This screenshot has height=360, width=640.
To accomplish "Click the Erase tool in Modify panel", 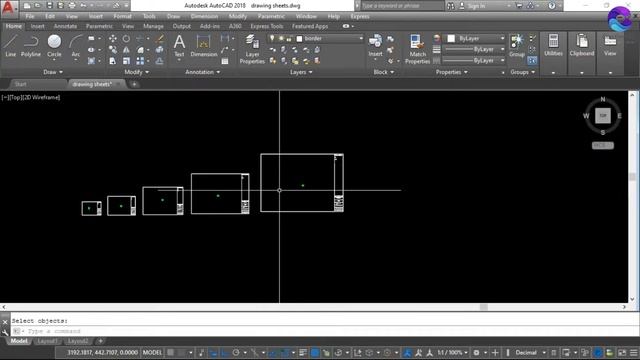I will coord(160,38).
